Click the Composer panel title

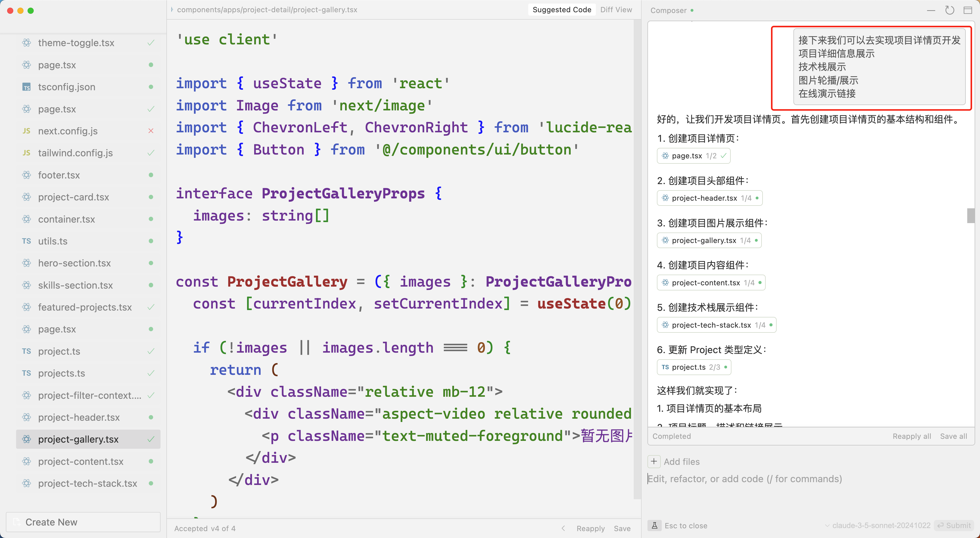tap(668, 10)
